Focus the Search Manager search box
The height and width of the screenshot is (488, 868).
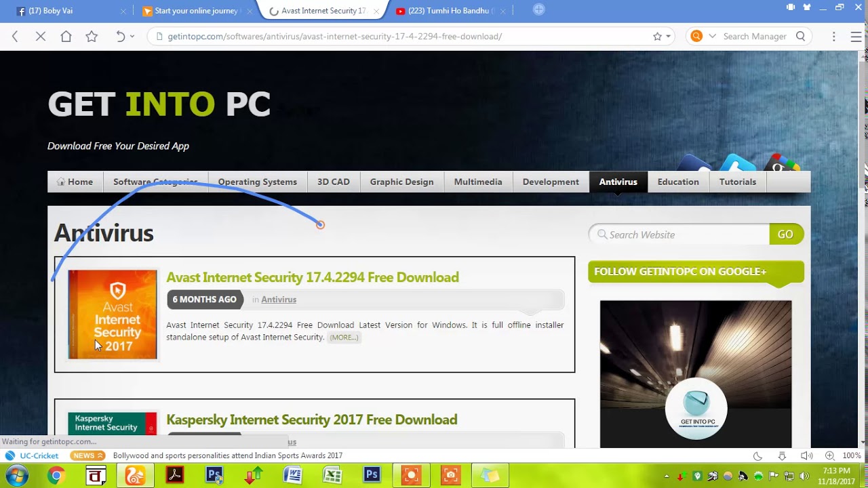click(756, 37)
